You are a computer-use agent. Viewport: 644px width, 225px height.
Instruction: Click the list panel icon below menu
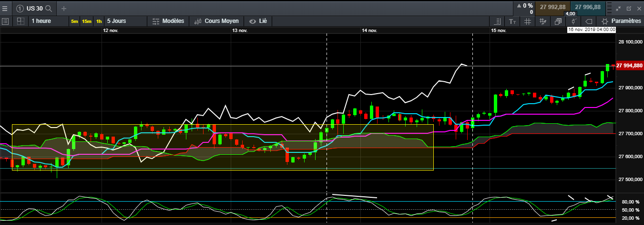coord(5,21)
